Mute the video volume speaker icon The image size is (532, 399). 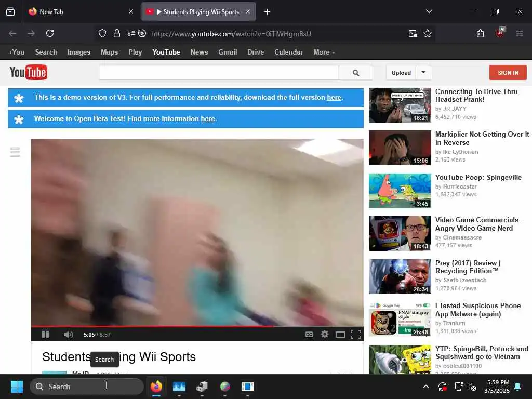point(68,335)
